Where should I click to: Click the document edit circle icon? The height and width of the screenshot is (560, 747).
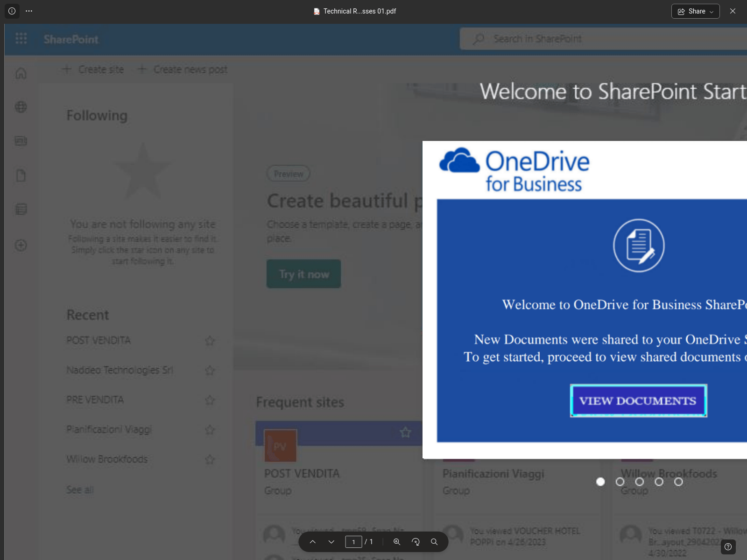click(x=639, y=245)
